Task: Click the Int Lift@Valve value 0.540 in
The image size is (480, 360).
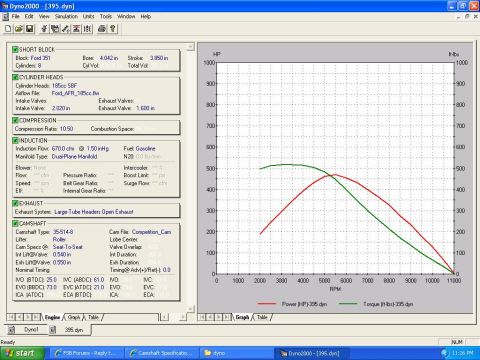Action: [62, 255]
